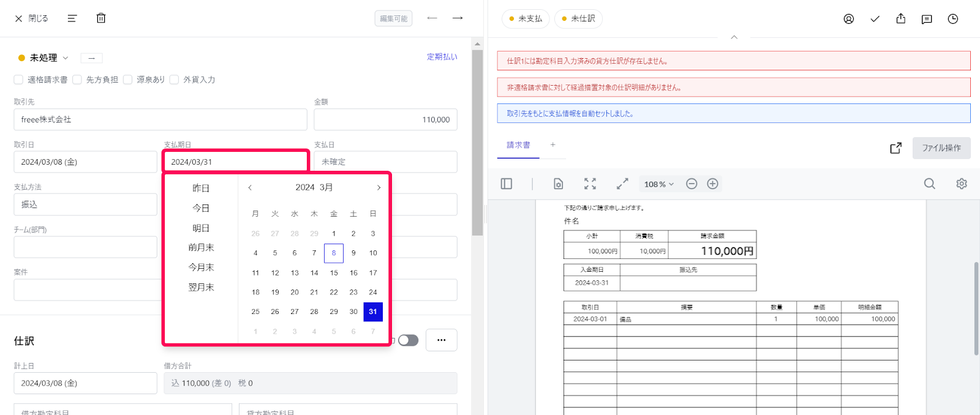The height and width of the screenshot is (415, 980).
Task: Select March 31 in the calendar
Action: 373,312
